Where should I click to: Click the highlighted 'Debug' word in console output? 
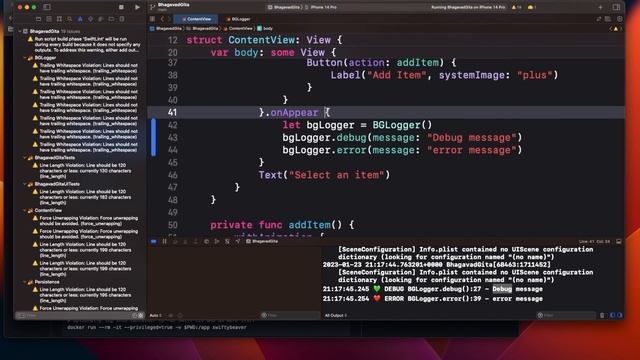[502, 289]
